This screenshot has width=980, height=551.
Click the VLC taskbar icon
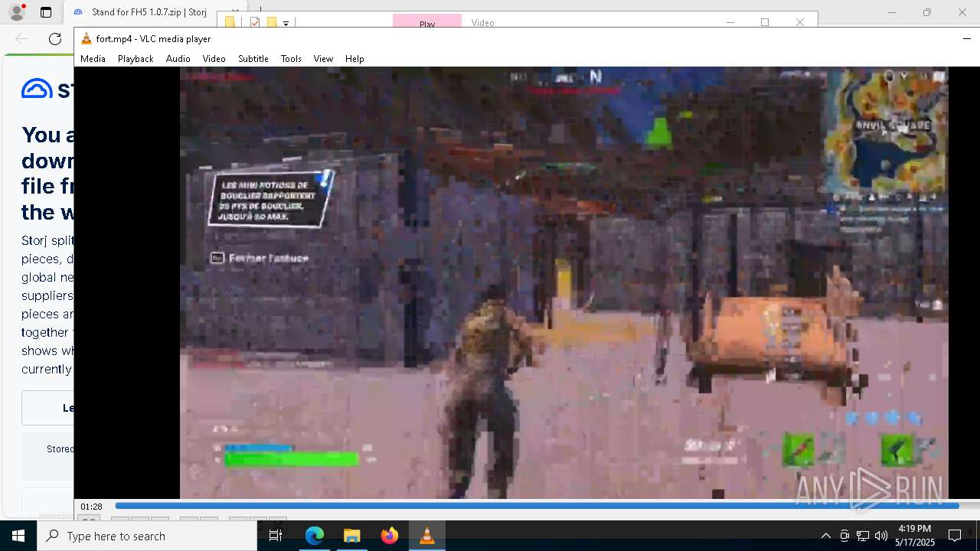click(x=426, y=536)
